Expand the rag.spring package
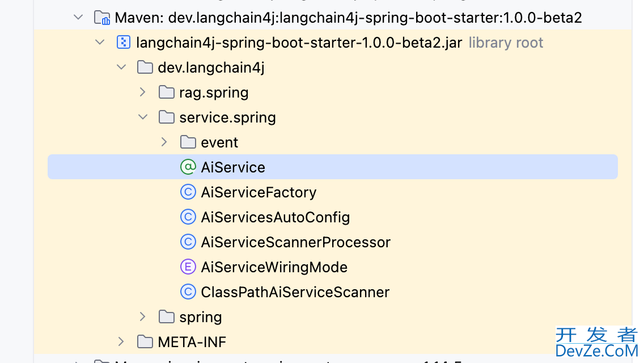Viewport: 644px width, 363px height. [142, 92]
